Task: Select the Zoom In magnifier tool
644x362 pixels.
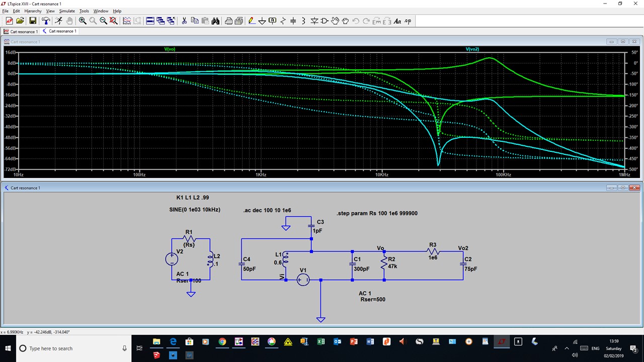Action: [83, 21]
